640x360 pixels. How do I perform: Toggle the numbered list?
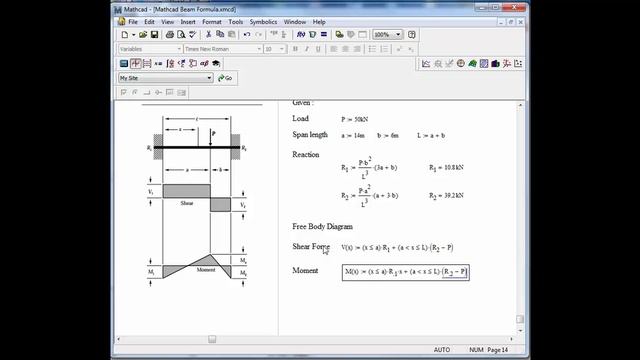384,49
